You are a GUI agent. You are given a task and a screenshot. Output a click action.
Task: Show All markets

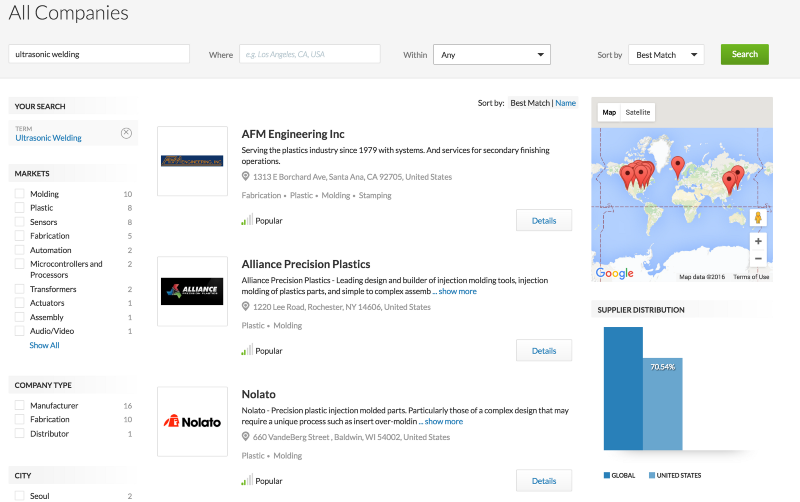(44, 345)
